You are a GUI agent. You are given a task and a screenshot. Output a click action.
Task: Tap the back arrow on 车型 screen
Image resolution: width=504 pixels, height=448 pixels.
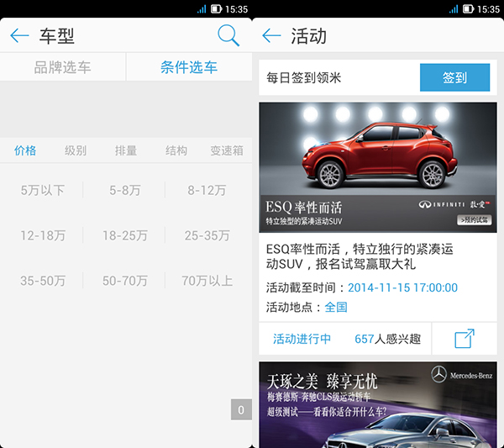19,35
